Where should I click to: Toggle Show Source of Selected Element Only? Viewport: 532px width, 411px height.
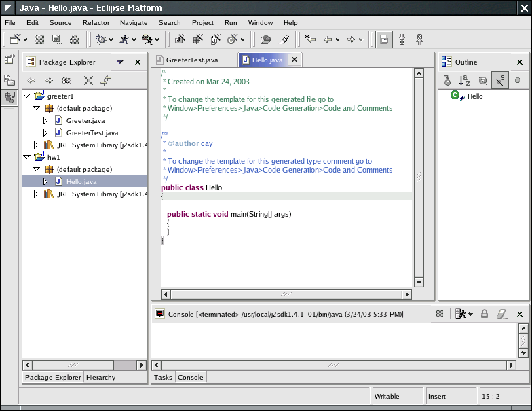click(x=384, y=39)
